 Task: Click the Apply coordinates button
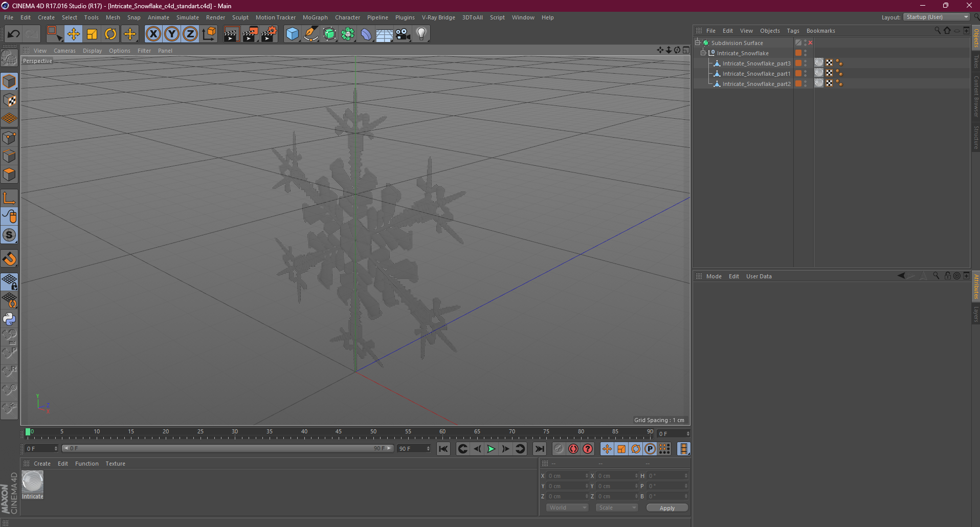point(667,508)
